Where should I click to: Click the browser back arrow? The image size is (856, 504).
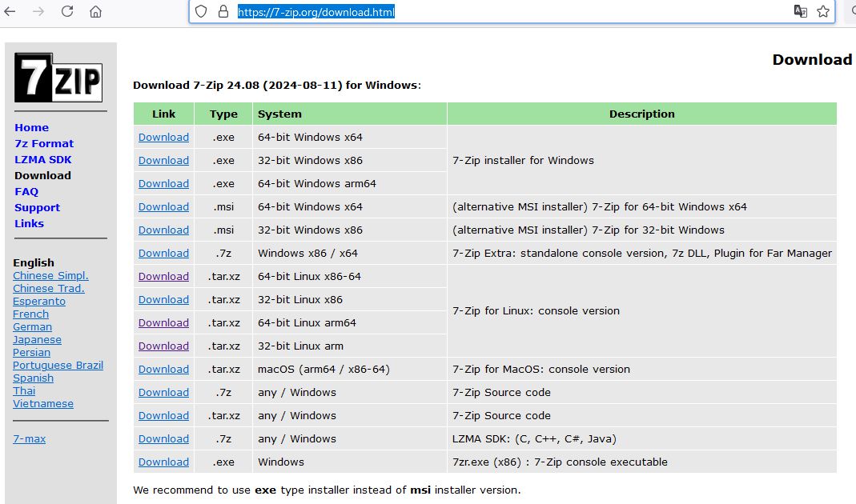point(10,12)
